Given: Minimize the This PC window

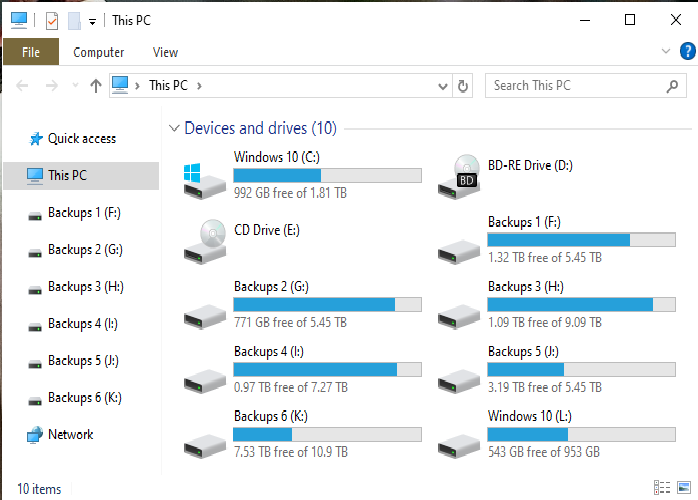Looking at the screenshot, I should 585,20.
